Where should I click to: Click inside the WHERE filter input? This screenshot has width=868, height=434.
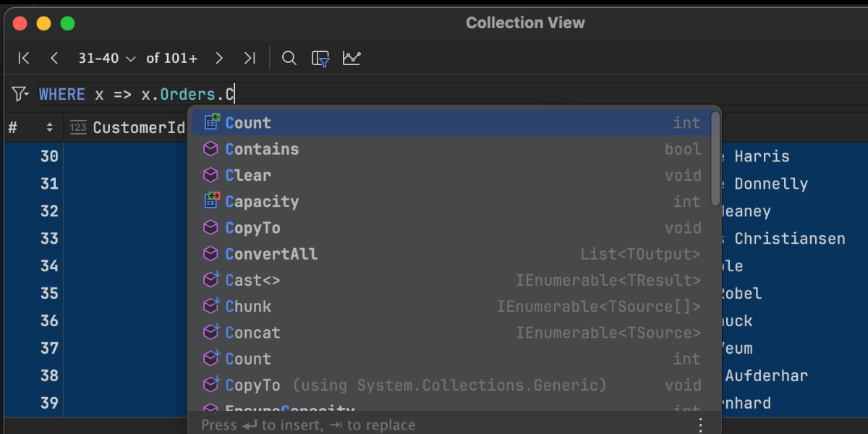(434, 95)
